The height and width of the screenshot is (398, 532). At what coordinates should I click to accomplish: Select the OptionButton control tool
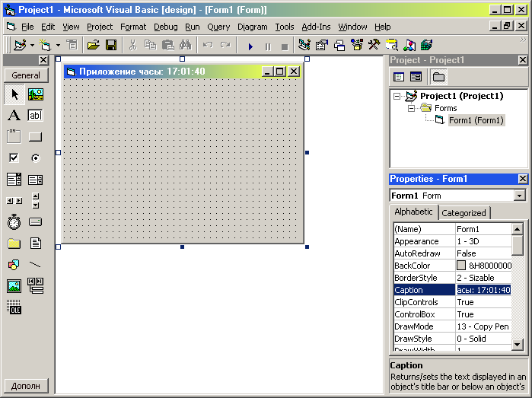[x=36, y=158]
